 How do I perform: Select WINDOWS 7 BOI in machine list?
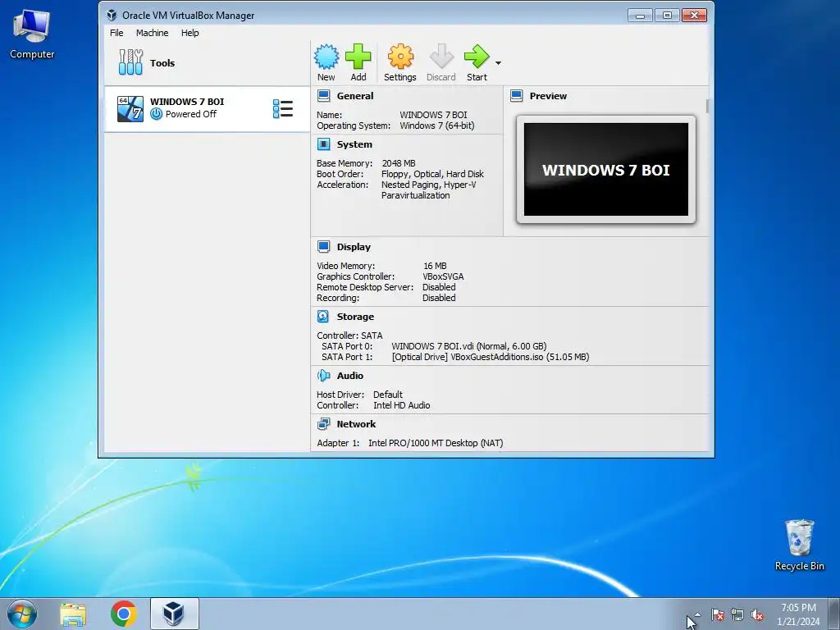208,109
